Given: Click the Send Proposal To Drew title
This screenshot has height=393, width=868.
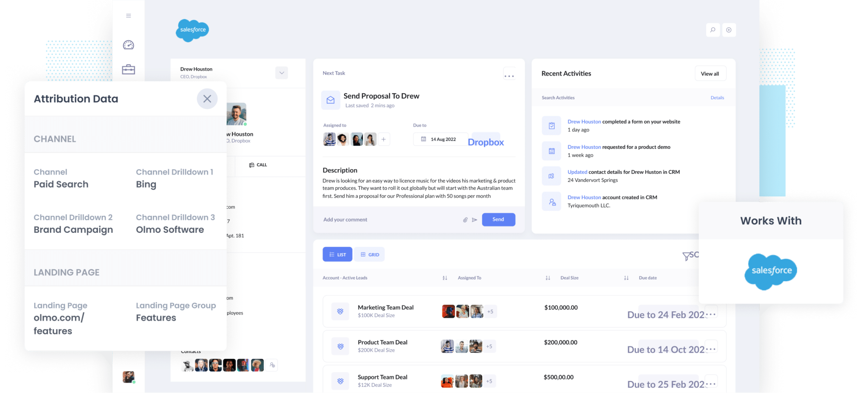Looking at the screenshot, I should (381, 96).
